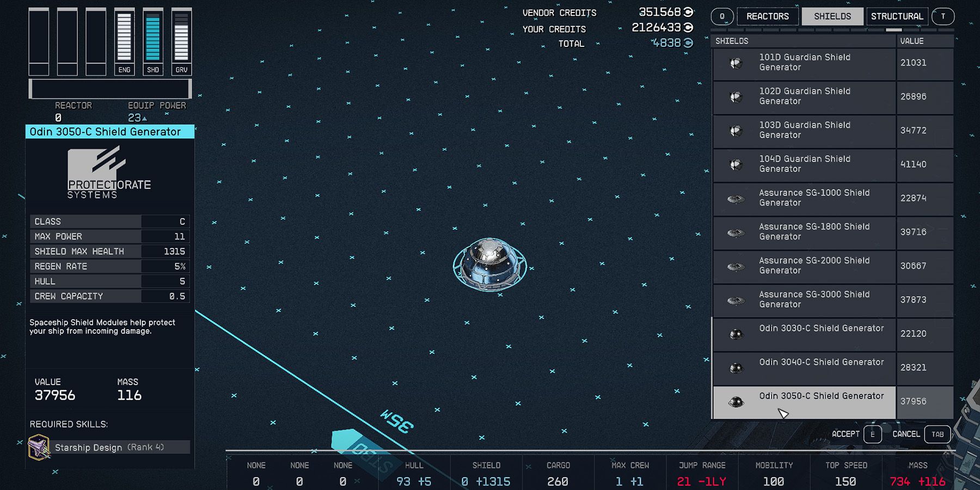980x490 pixels.
Task: Click the T next category key
Action: tap(943, 16)
